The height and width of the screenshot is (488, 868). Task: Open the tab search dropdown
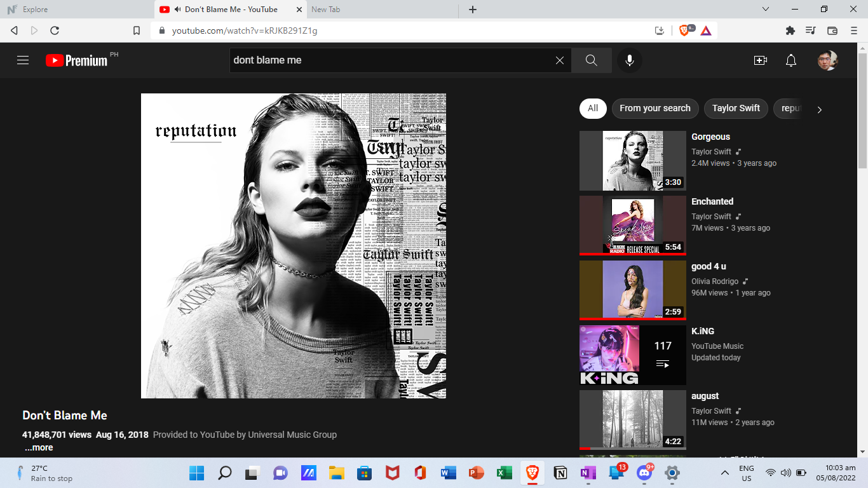pyautogui.click(x=766, y=10)
